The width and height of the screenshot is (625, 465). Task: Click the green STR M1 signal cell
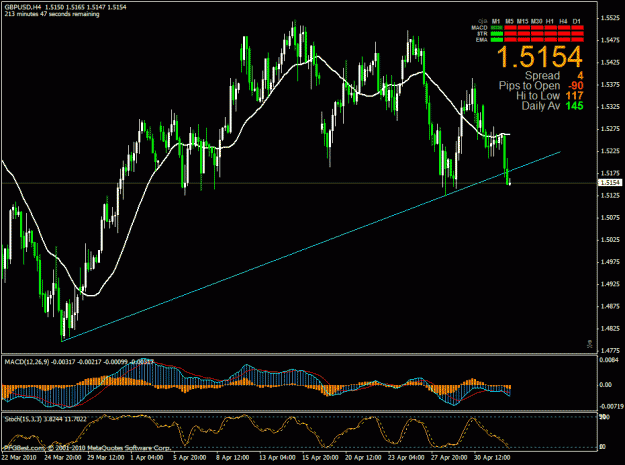pos(497,34)
